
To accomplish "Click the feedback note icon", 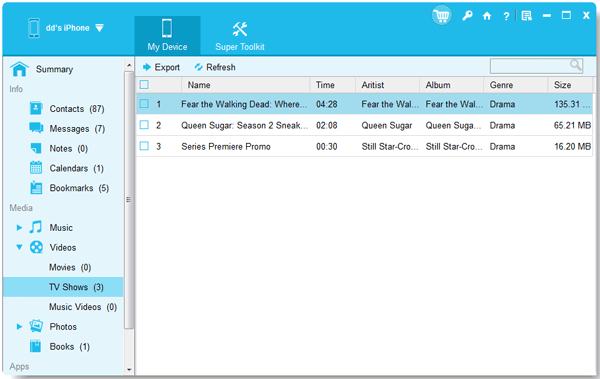I will tap(527, 16).
